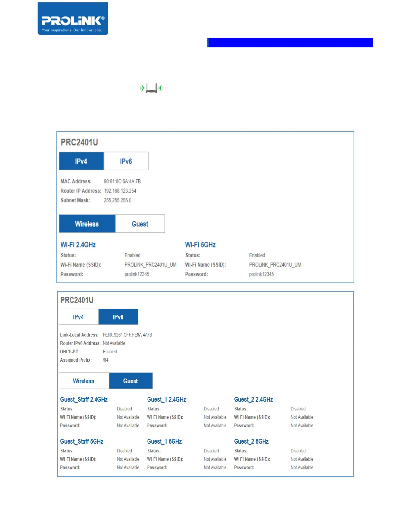The height and width of the screenshot is (532, 411).
Task: Click link-local address FE80::9261:CFF:FE6A:4A7B
Action: point(128,335)
